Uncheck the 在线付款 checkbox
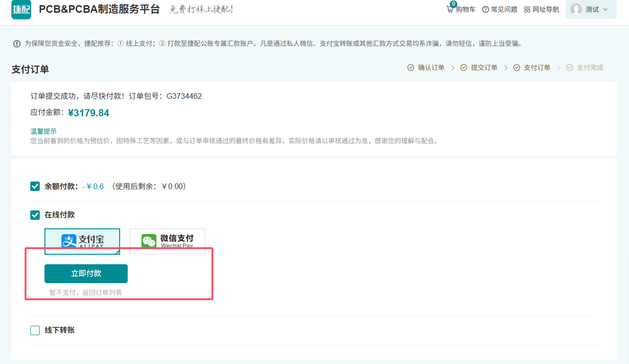Image resolution: width=629 pixels, height=364 pixels. coord(35,215)
